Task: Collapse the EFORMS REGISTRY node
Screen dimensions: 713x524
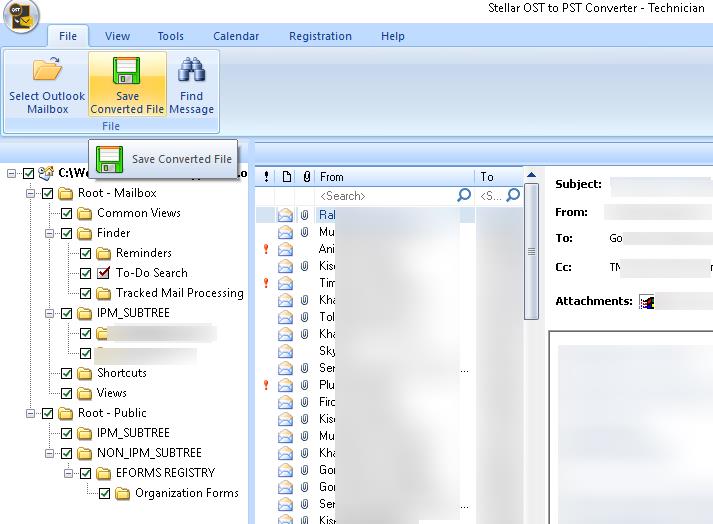Action: 69,474
